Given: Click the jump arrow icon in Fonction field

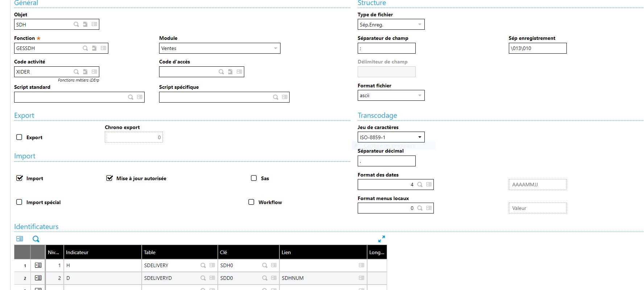Looking at the screenshot, I should click(x=94, y=48).
